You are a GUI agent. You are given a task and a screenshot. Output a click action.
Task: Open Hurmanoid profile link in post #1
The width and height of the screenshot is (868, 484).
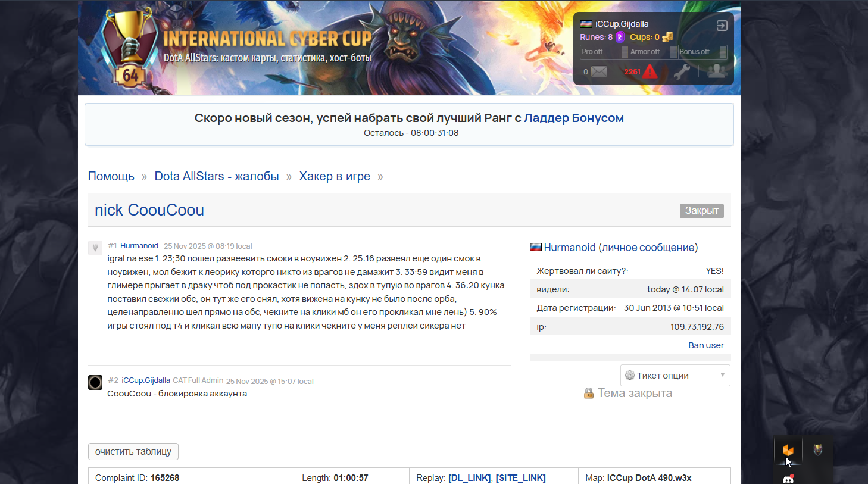pos(139,246)
